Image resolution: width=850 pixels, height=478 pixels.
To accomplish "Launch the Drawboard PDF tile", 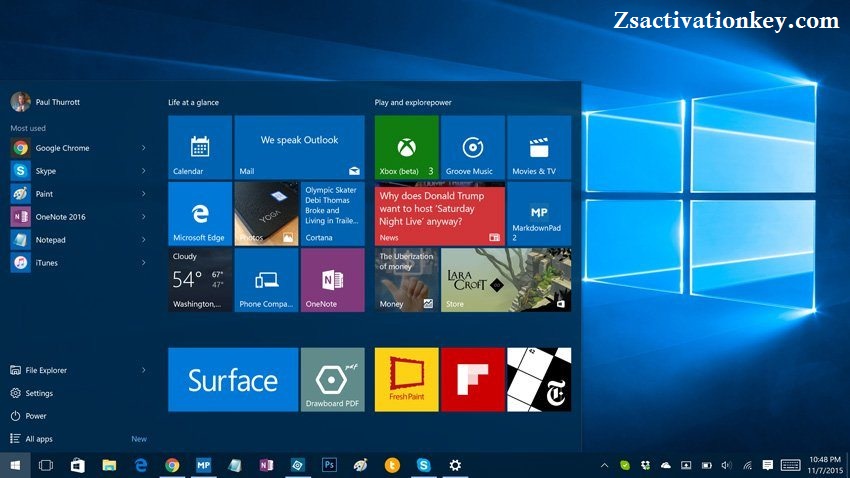I will tap(332, 379).
